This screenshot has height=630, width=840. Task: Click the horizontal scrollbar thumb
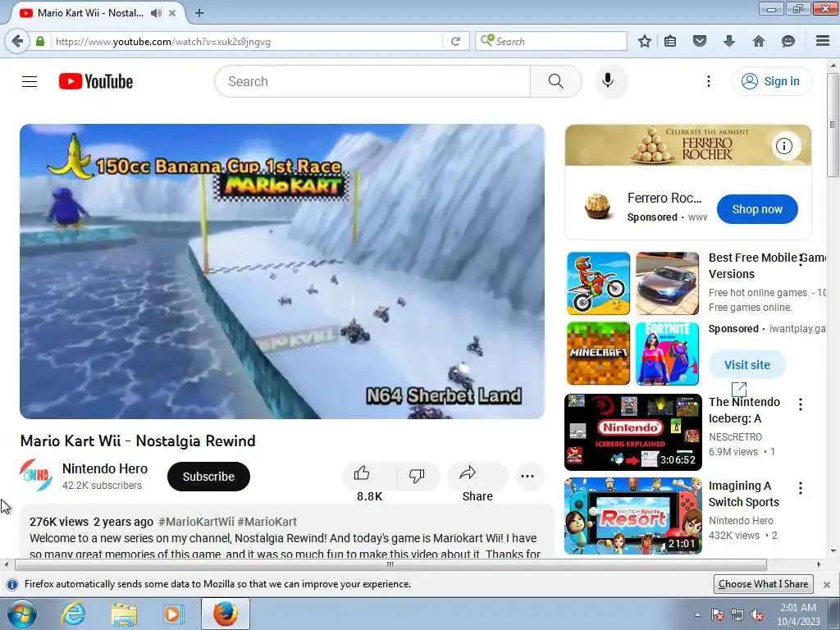point(390,564)
